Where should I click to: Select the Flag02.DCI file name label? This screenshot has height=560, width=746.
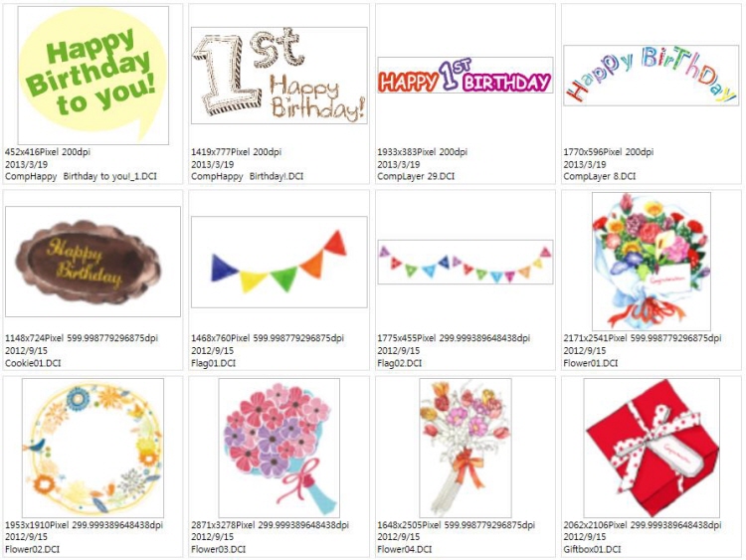399,363
